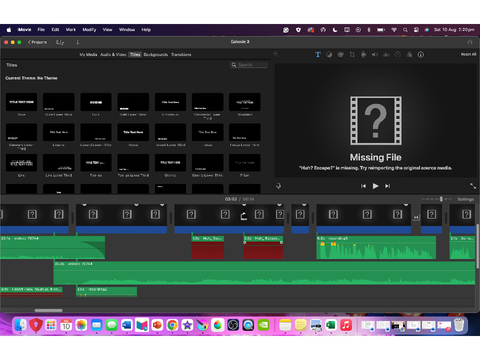Select the Cropping tool
The height and width of the screenshot is (360, 480).
[x=352, y=55]
